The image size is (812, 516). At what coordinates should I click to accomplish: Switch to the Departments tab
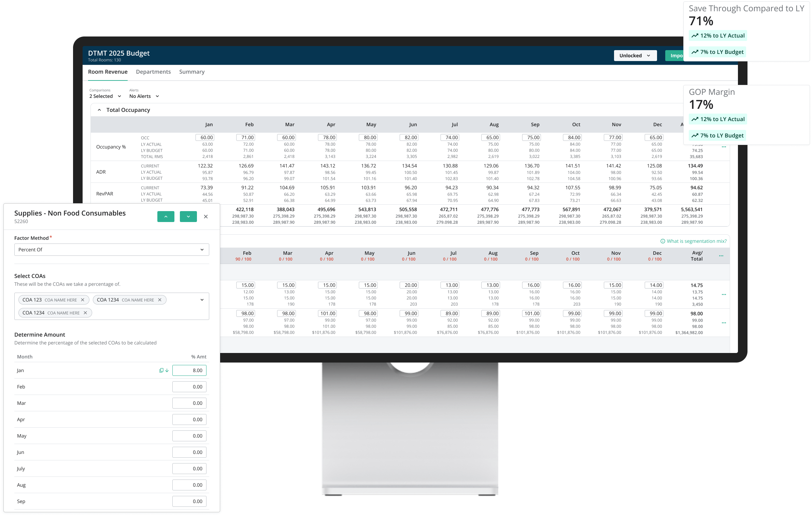(x=153, y=72)
